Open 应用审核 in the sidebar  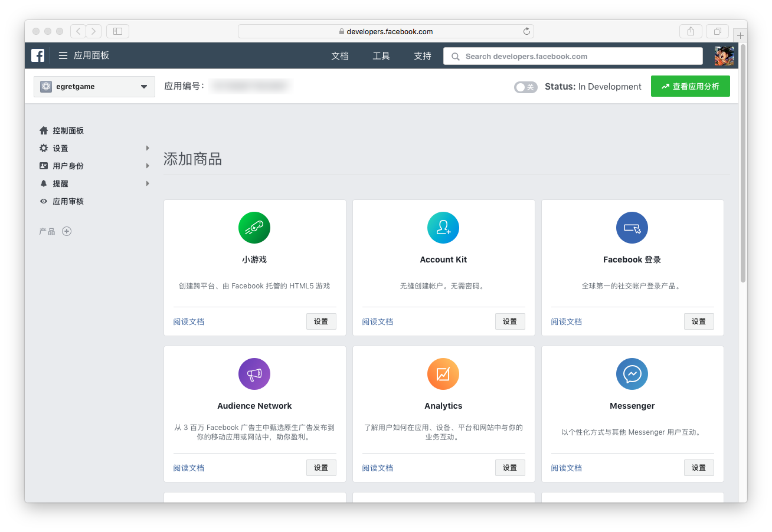[68, 202]
